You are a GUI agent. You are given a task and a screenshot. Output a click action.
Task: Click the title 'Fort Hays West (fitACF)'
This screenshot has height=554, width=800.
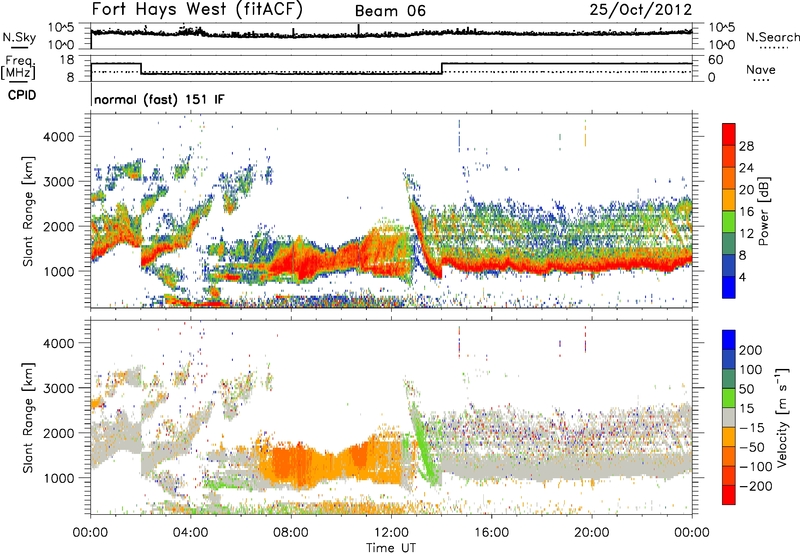pos(196,10)
